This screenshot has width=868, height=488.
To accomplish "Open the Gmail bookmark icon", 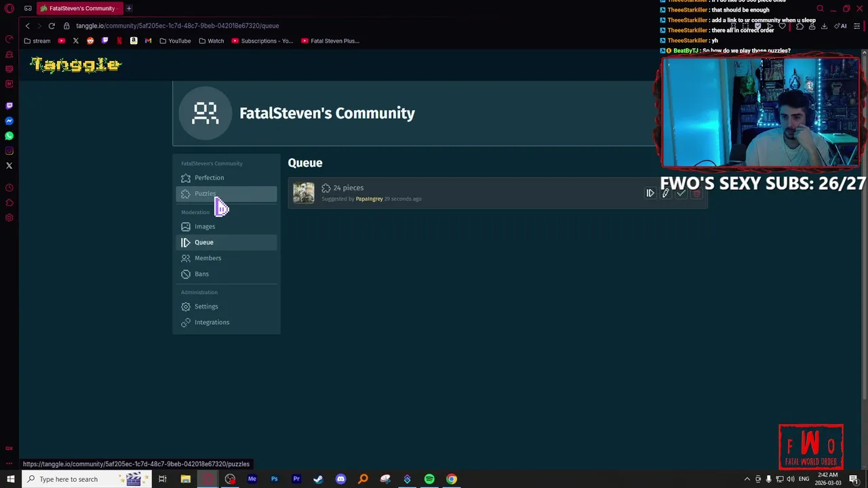I will click(x=148, y=41).
